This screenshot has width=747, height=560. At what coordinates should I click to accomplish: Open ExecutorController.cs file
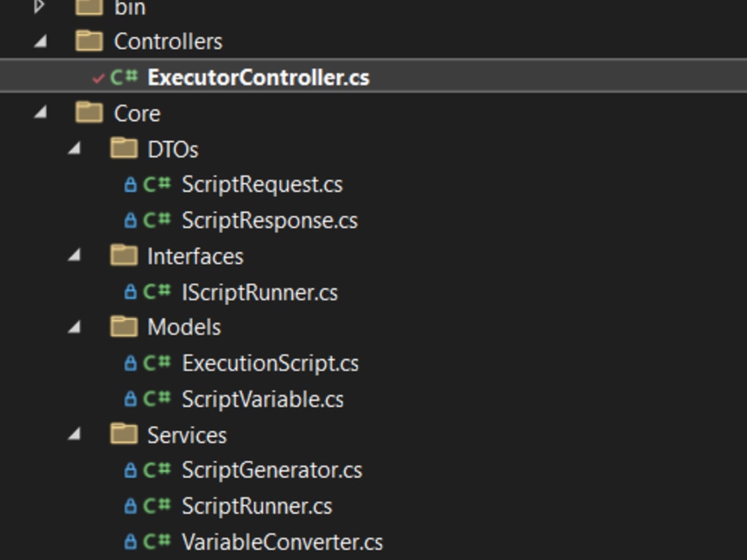point(258,77)
